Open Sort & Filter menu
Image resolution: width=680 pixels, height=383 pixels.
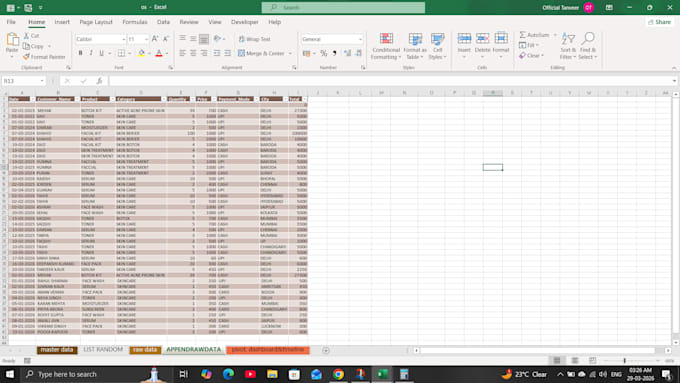(568, 46)
